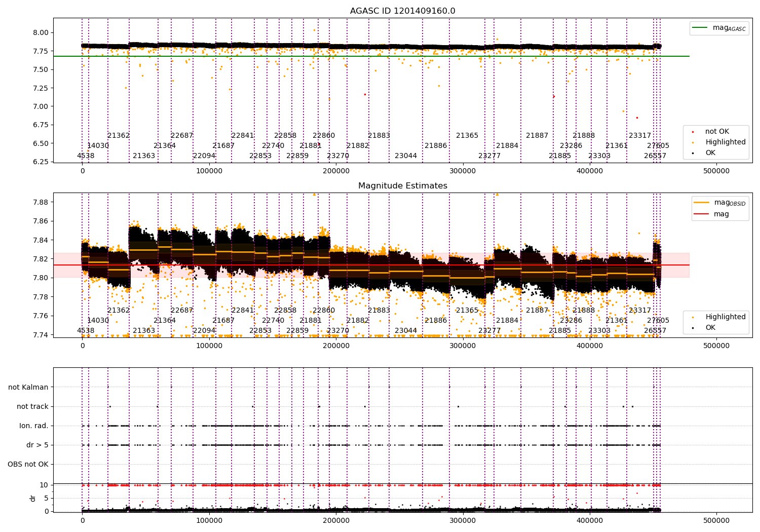Click OBSID label 21363 in AGASC plot
The image size is (760, 532).
pos(144,156)
